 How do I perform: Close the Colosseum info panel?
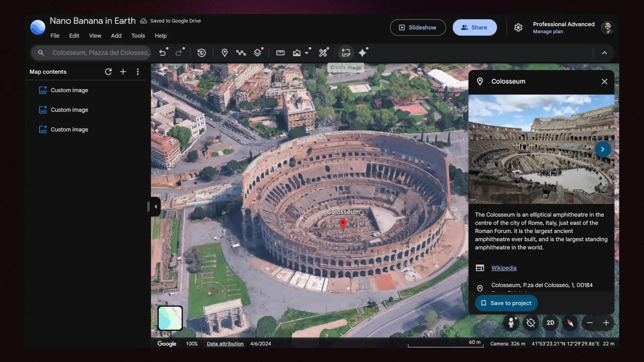click(604, 81)
